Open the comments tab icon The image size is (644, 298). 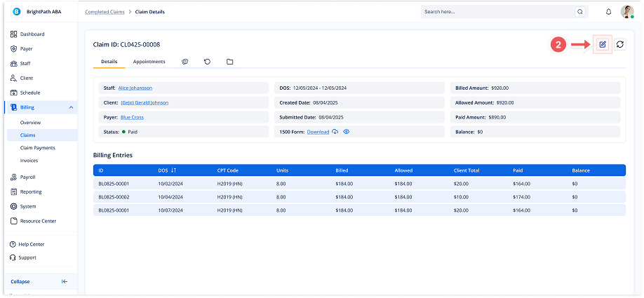tap(185, 62)
